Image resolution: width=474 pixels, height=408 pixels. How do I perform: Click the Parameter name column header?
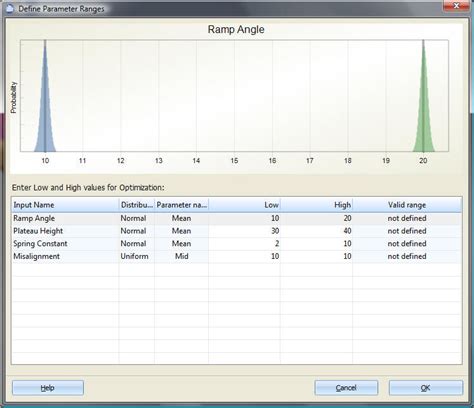point(181,205)
